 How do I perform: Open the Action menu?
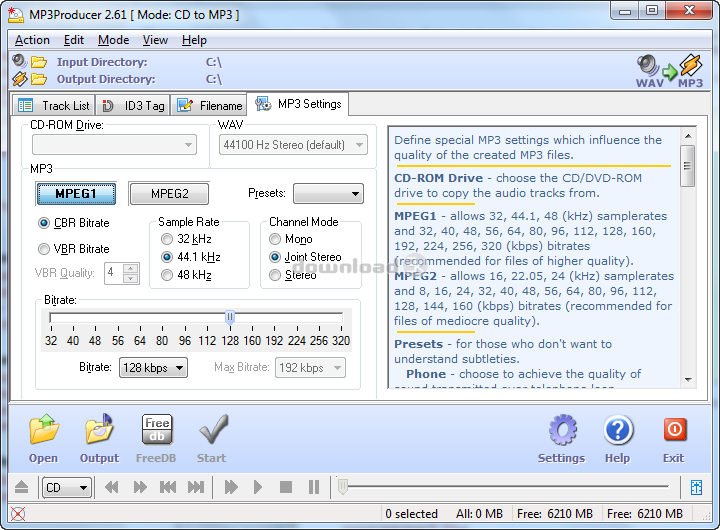pos(32,40)
